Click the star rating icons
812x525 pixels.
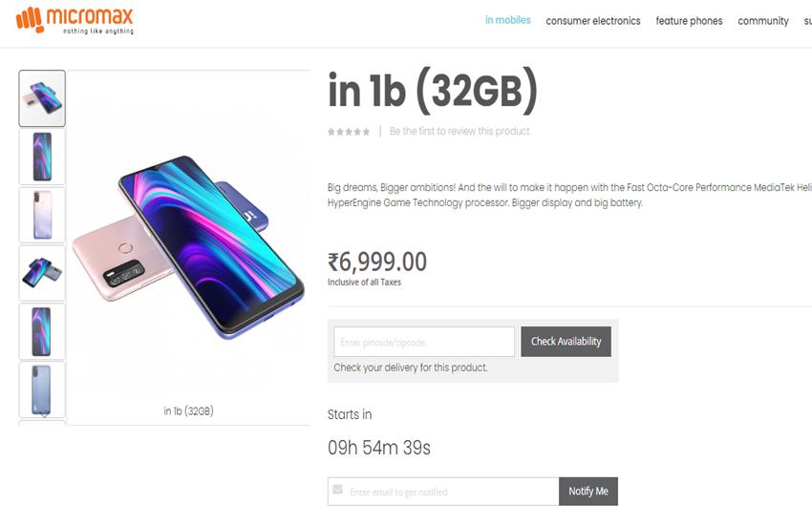(349, 132)
